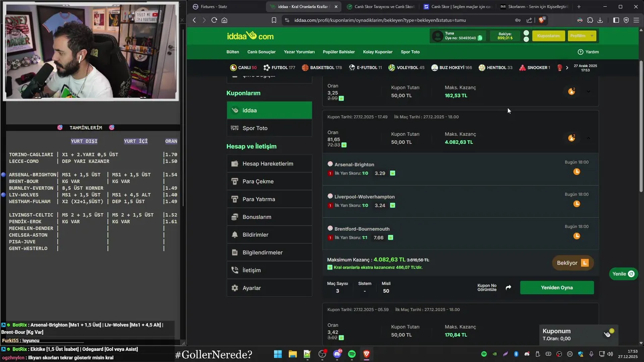This screenshot has height=362, width=644.
Task: Open the Yardım help link
Action: pos(588,52)
